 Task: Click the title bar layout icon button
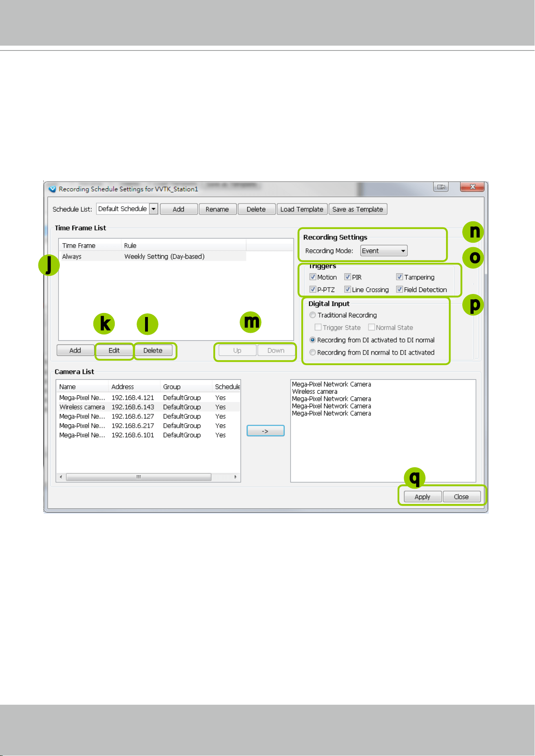coord(441,187)
